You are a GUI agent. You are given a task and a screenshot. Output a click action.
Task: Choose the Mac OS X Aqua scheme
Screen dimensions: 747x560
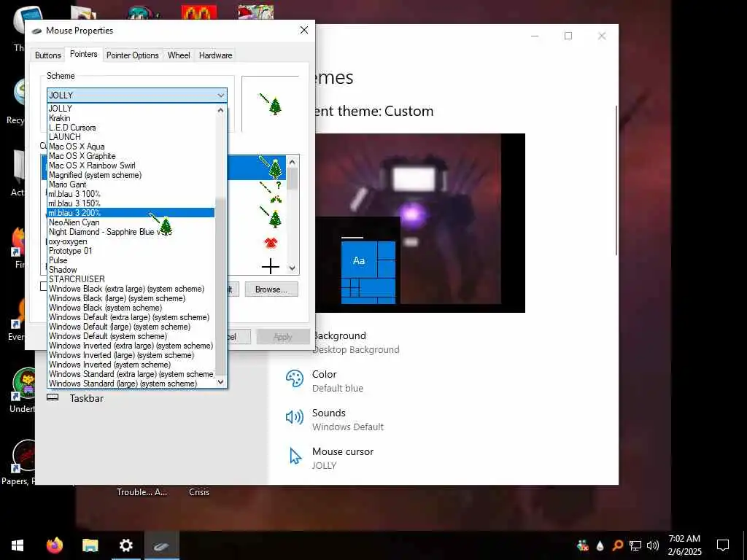point(131,146)
